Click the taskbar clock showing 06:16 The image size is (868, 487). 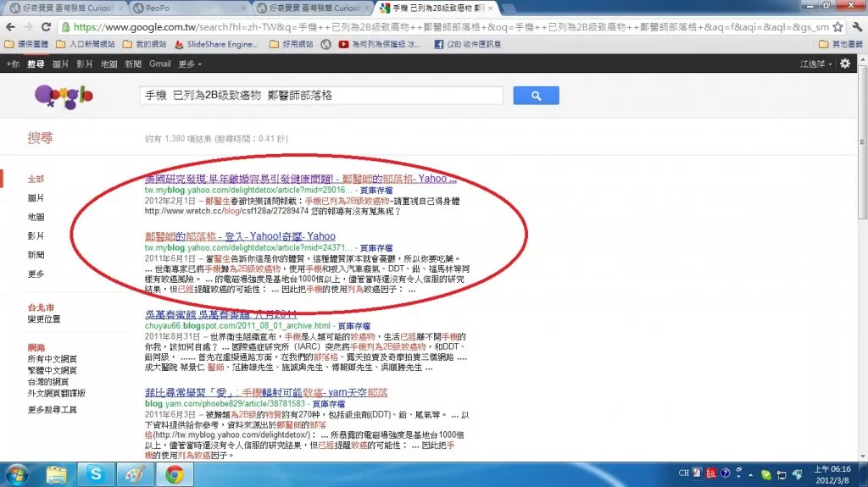click(x=832, y=474)
